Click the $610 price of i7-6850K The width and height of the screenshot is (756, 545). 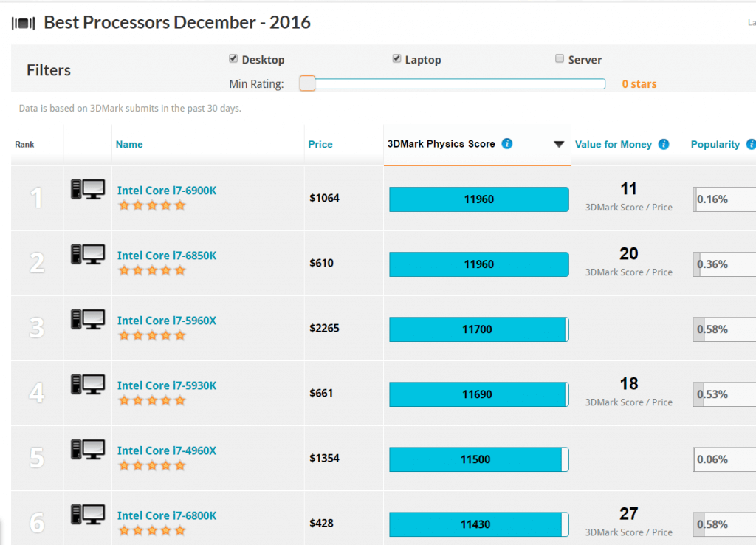(322, 264)
